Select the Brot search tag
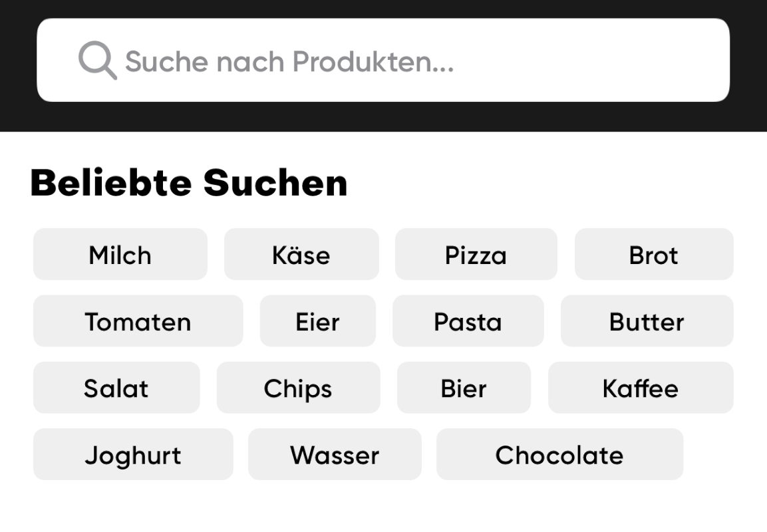This screenshot has width=767, height=532. point(654,254)
